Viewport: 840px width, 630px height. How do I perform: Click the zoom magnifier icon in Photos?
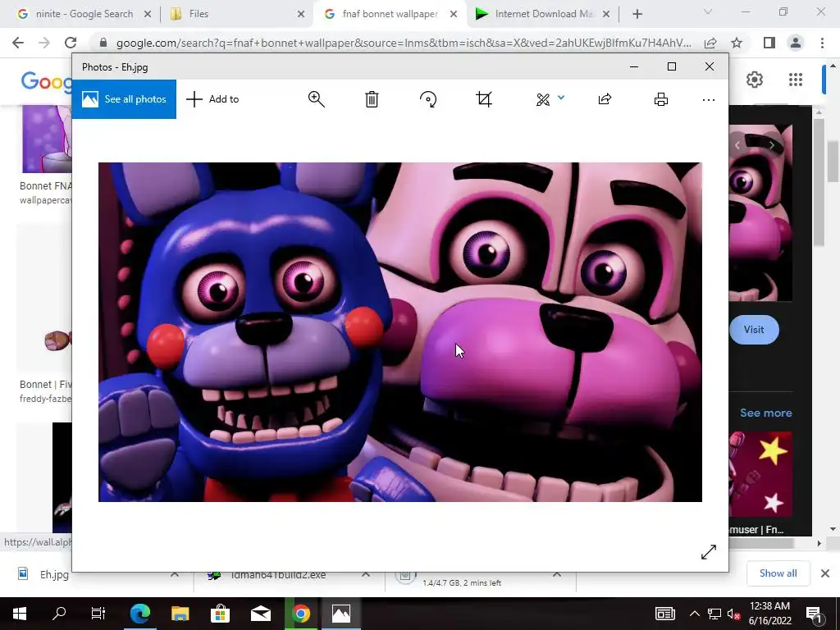point(316,99)
